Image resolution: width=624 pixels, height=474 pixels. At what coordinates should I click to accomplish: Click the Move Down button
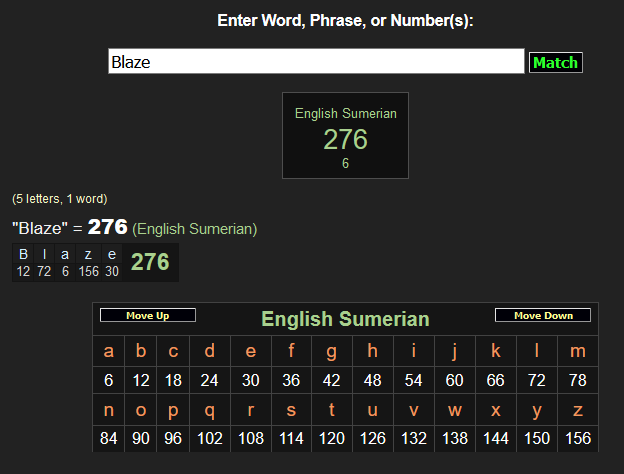[543, 316]
